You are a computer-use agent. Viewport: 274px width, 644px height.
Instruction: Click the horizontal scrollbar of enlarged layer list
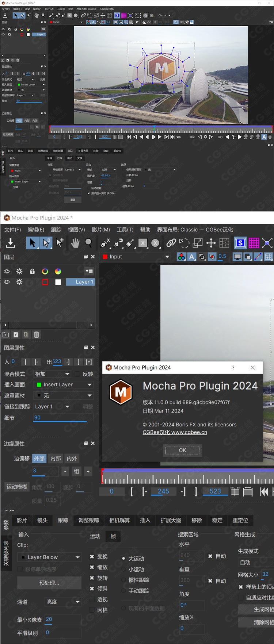pyautogui.click(x=47, y=325)
